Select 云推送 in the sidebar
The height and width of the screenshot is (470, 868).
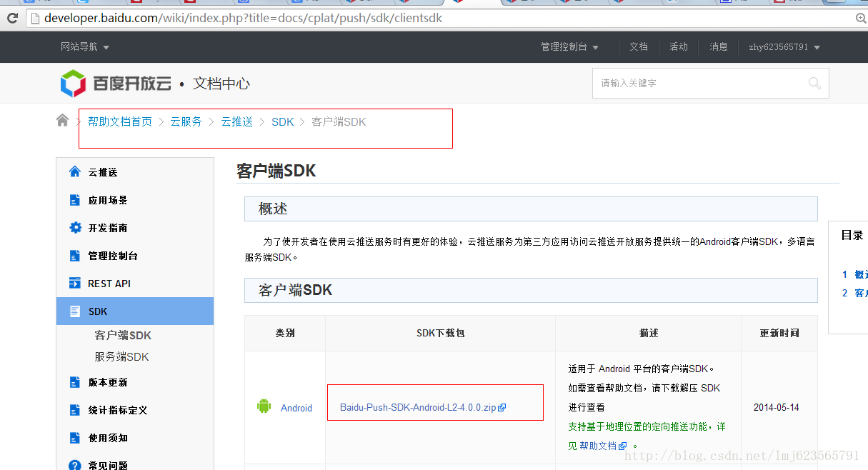tap(103, 172)
